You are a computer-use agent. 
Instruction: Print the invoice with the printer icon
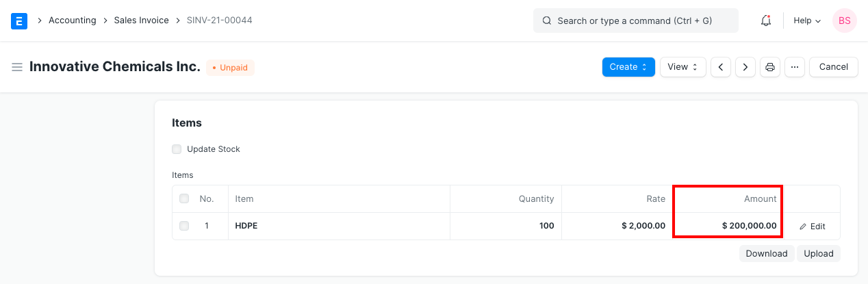(x=770, y=67)
